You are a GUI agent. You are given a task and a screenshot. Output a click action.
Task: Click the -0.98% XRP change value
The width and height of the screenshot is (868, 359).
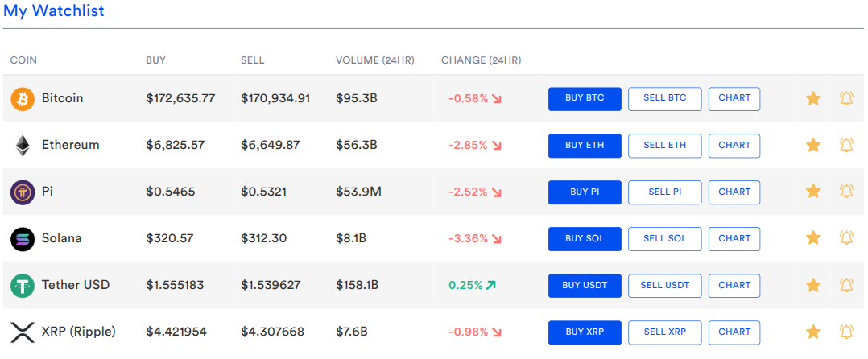pyautogui.click(x=469, y=332)
